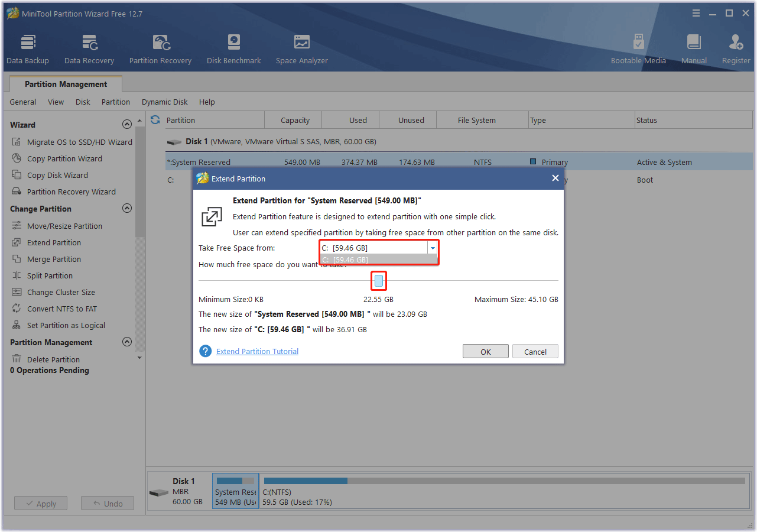This screenshot has height=532, width=757.
Task: Click the Set Partition as Logical icon
Action: coord(17,325)
